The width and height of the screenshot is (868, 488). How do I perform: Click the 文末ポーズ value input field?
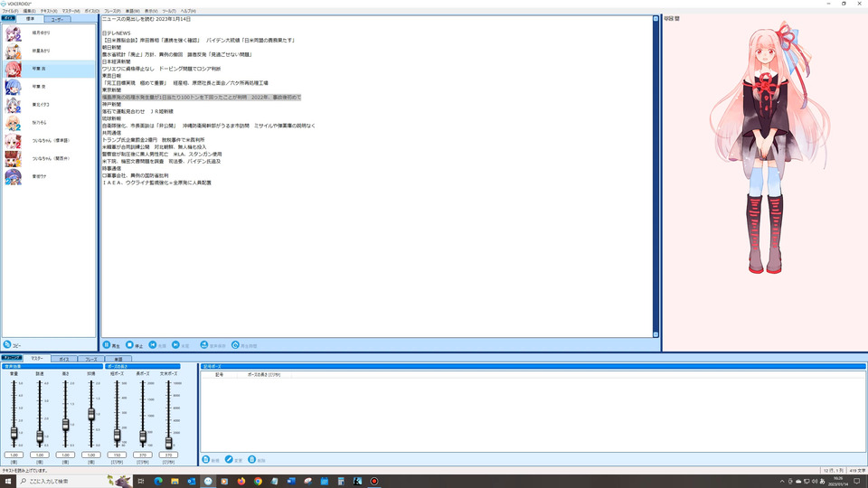[169, 455]
